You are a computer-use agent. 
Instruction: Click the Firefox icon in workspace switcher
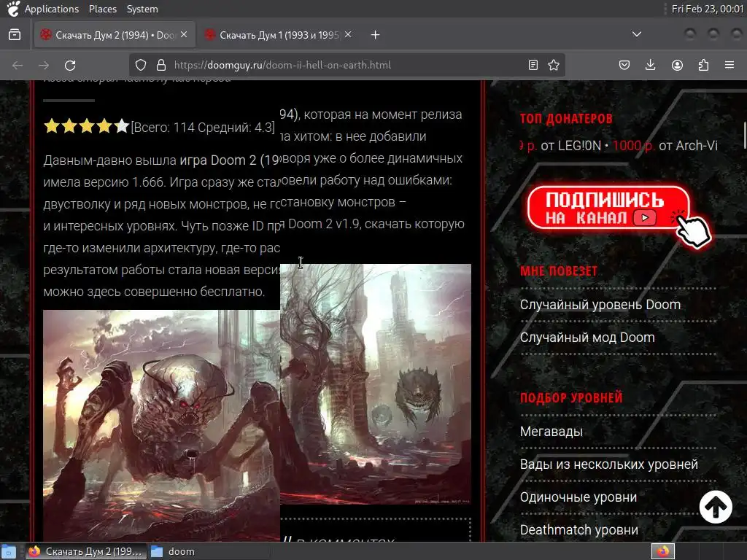pos(662,551)
